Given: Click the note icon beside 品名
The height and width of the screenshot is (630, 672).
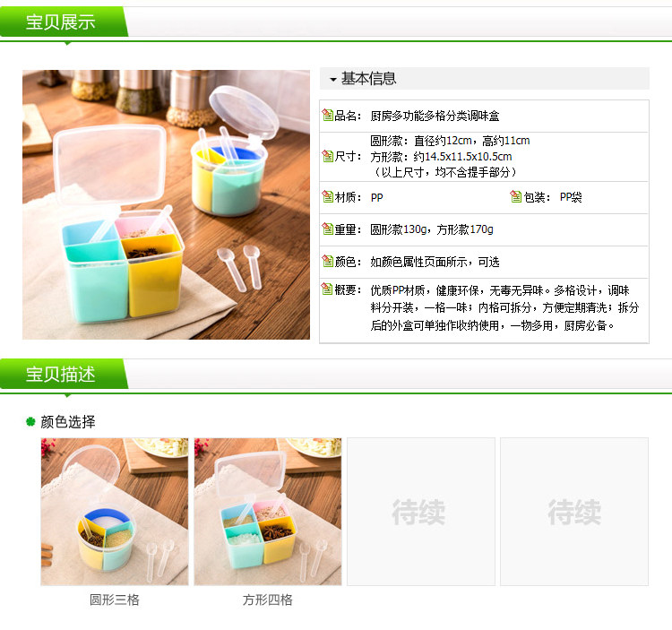Looking at the screenshot, I should (x=327, y=115).
